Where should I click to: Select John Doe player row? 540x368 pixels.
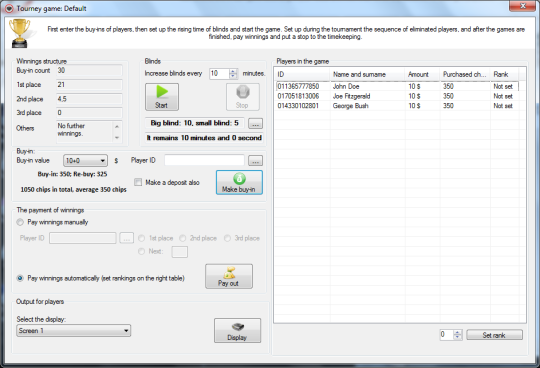coord(397,86)
